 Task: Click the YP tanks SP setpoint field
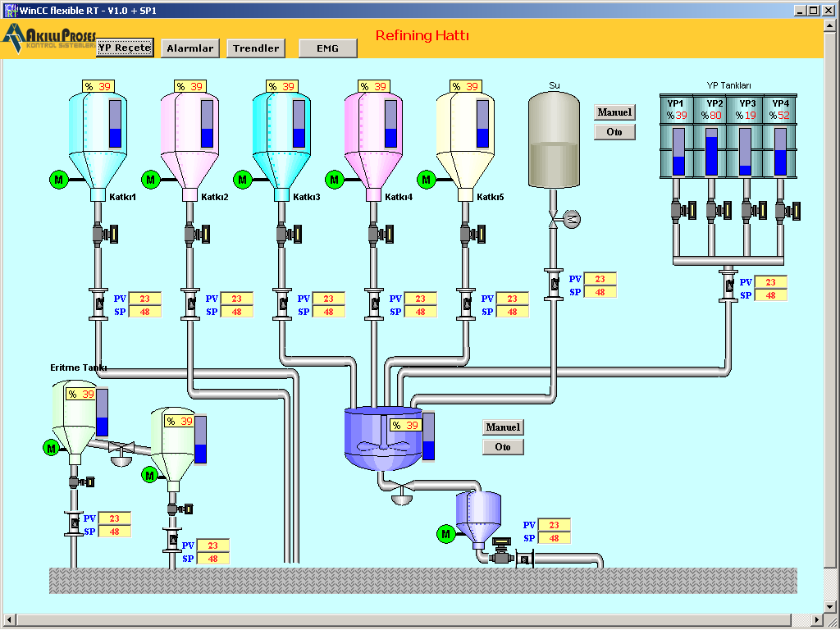(x=770, y=295)
